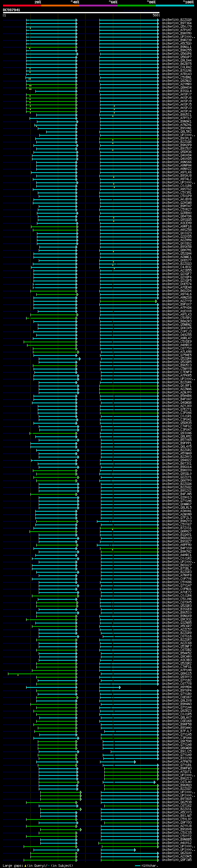Image resolution: width=197 pixels, height=868 pixels.
Task: Click label UniRef100_Q8LRM2
Action: coord(177,436)
